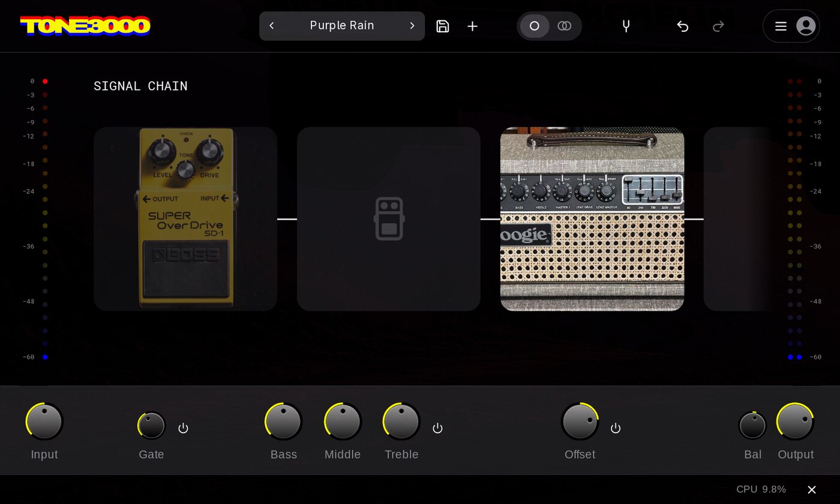This screenshot has width=840, height=504.
Task: Toggle the Gate power button
Action: pos(184,428)
